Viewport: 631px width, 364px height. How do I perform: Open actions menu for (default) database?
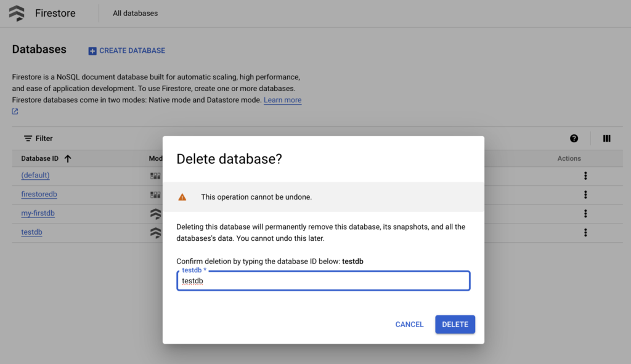pos(585,176)
